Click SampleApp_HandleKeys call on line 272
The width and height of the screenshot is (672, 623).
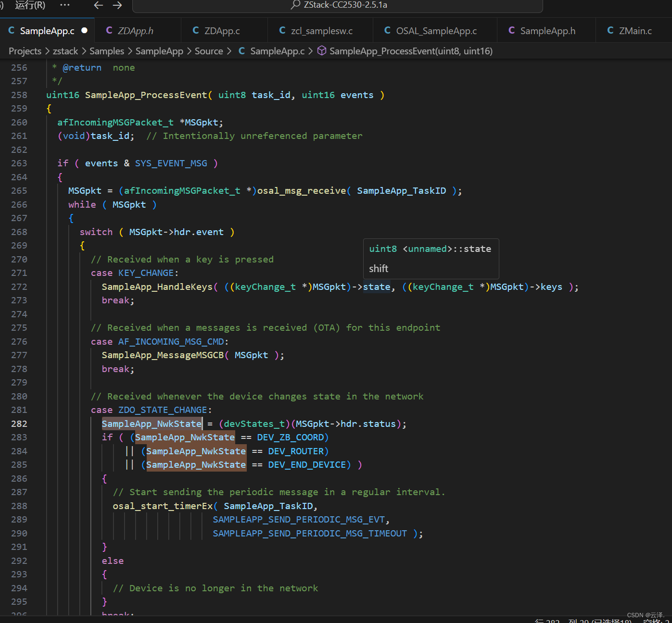(x=157, y=287)
